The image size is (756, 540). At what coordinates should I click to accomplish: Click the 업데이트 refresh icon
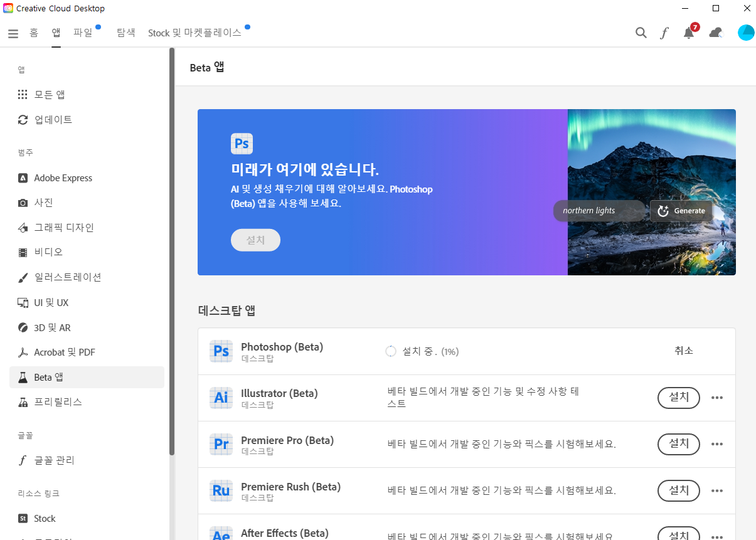pos(23,120)
